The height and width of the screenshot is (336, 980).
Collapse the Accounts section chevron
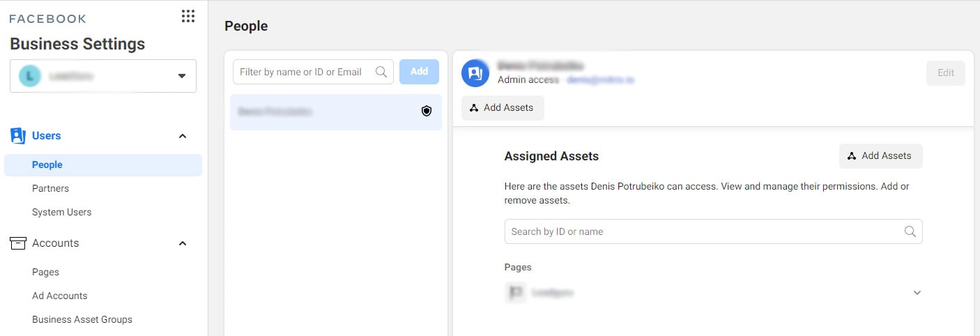pos(183,243)
